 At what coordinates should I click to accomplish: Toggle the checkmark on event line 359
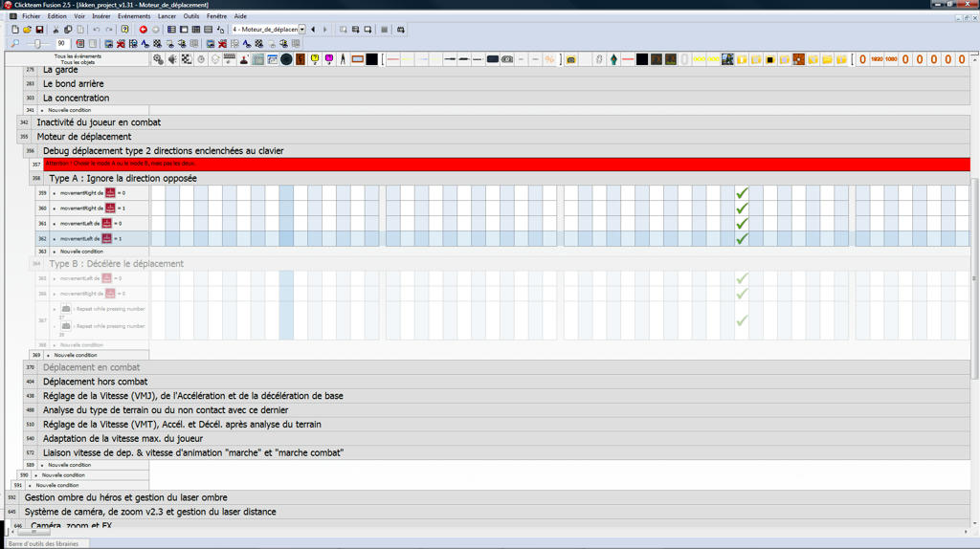pyautogui.click(x=742, y=193)
